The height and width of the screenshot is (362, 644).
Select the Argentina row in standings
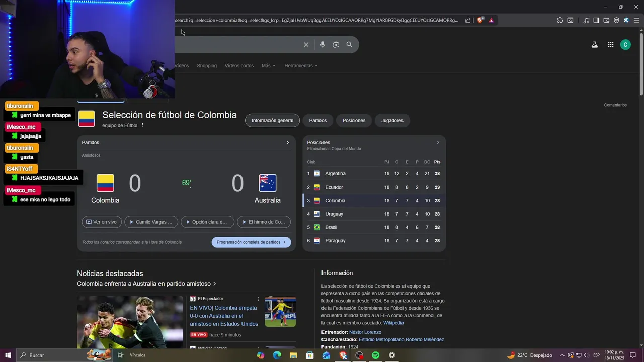pyautogui.click(x=374, y=173)
